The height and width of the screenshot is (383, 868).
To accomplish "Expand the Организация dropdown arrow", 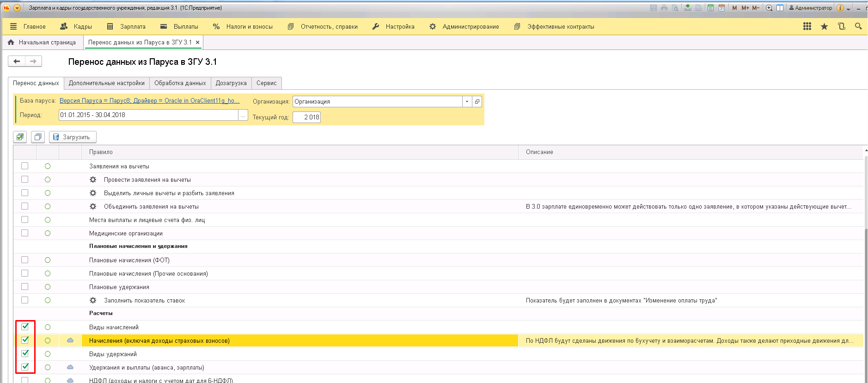I will (x=467, y=102).
